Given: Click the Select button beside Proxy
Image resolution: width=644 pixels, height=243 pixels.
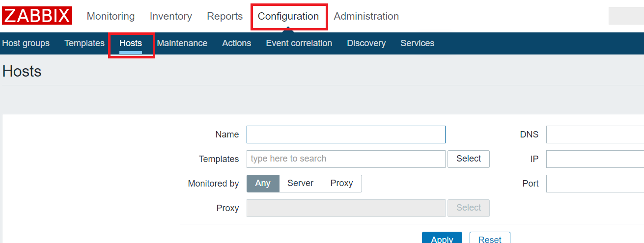Looking at the screenshot, I should click(469, 208).
